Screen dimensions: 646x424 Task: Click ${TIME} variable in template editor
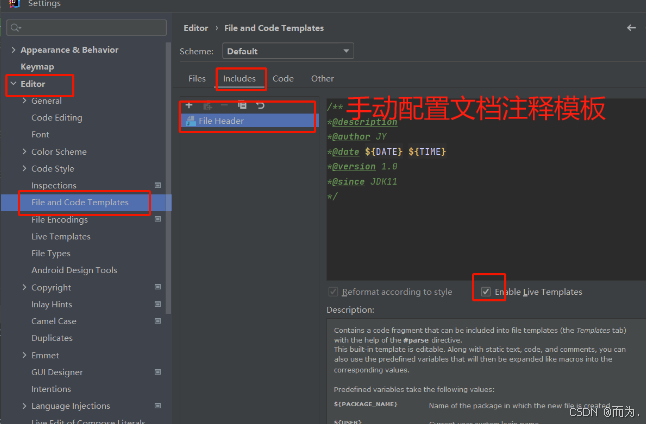tap(427, 152)
